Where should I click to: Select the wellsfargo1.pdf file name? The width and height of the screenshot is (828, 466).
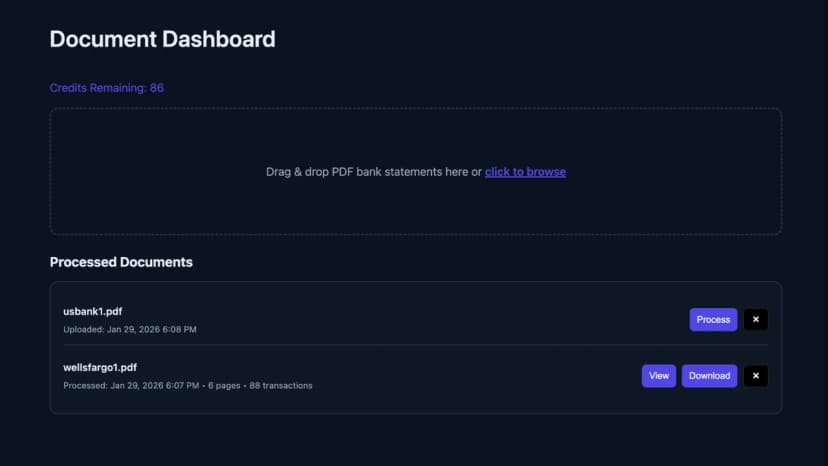[100, 367]
